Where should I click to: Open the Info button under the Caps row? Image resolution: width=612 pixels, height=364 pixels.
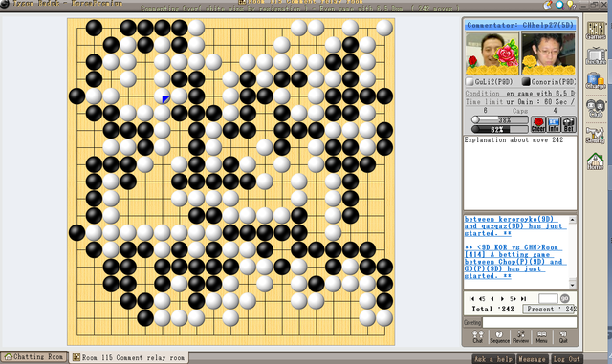click(x=554, y=124)
